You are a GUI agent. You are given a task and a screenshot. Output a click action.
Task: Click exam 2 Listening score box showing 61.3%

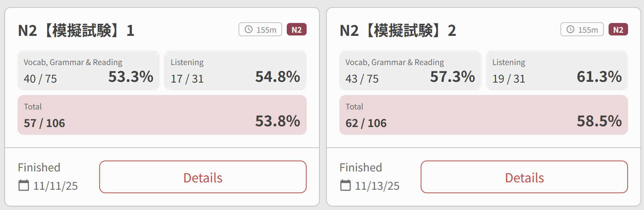tap(557, 71)
